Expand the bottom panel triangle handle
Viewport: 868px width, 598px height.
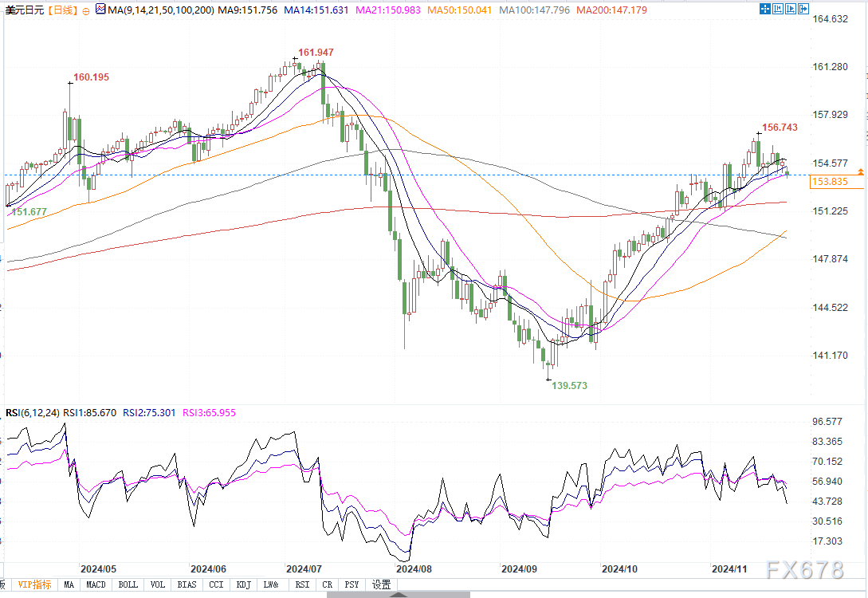click(398, 595)
